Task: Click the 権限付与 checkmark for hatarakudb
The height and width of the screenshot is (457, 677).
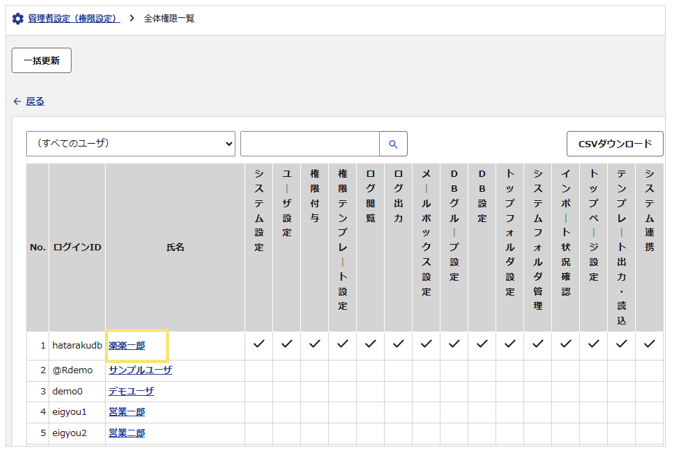Action: (315, 344)
